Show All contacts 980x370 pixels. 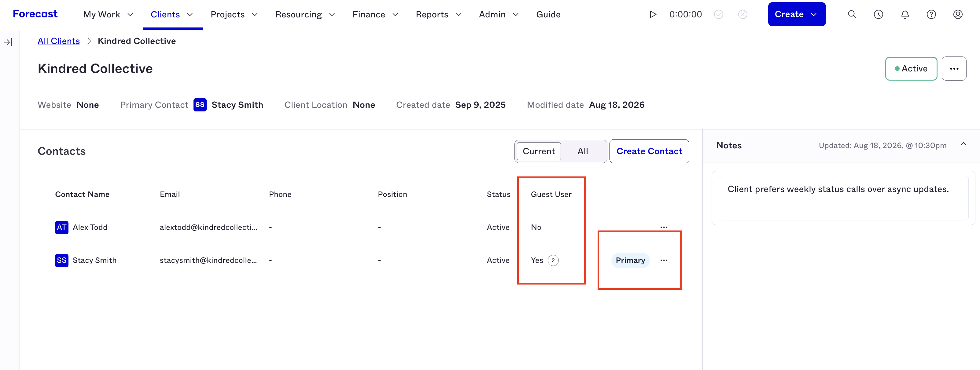pos(582,151)
